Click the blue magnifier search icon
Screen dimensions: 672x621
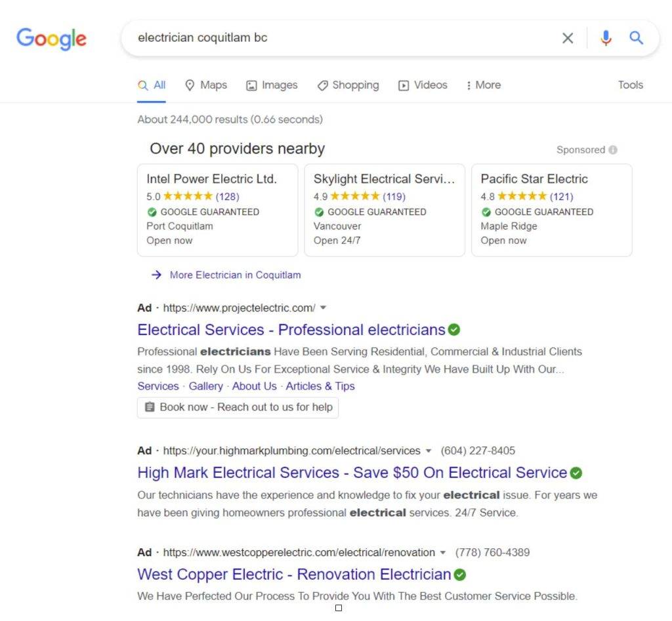point(636,37)
